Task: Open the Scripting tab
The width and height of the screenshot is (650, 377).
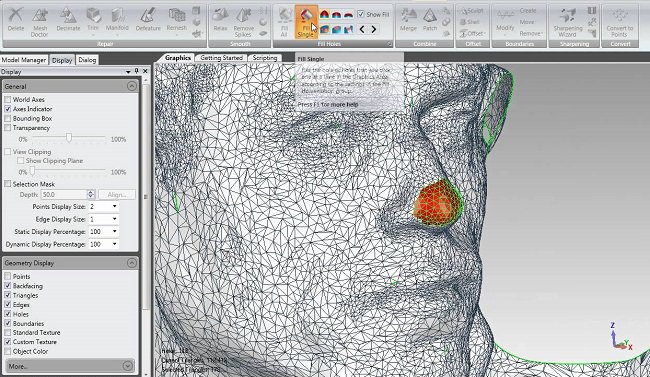Action: click(264, 58)
